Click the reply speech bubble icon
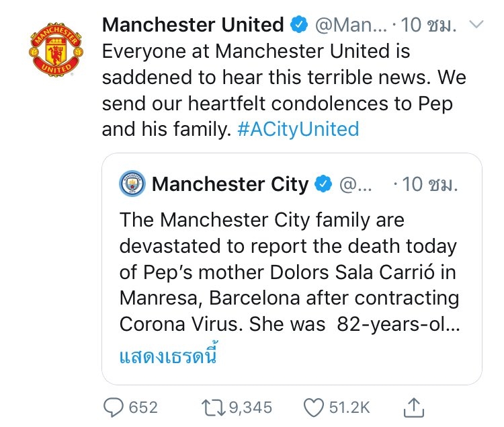504x427 pixels. tap(113, 407)
